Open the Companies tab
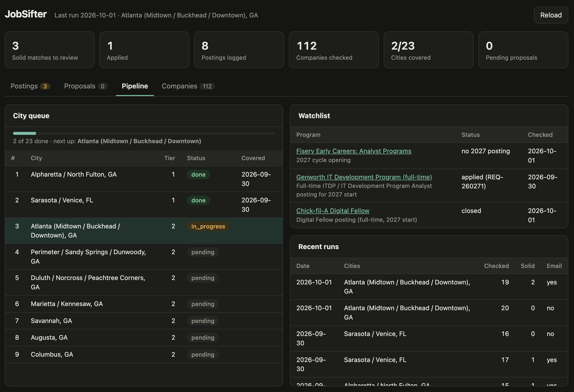This screenshot has width=574, height=392. (188, 86)
